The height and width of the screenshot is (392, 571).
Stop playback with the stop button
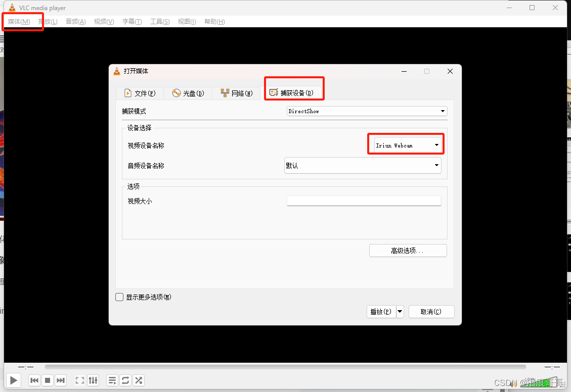(48, 380)
